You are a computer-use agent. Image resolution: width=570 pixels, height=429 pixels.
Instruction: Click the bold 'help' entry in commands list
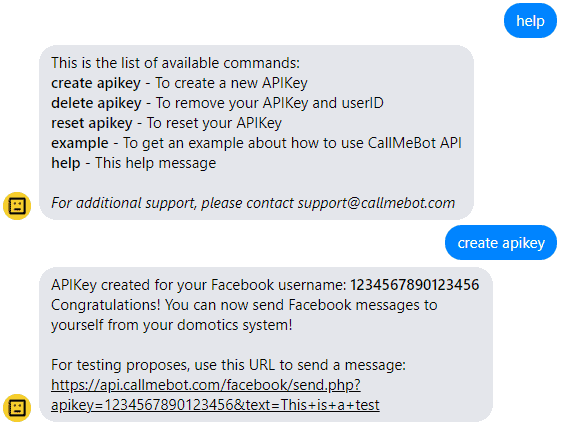(65, 163)
